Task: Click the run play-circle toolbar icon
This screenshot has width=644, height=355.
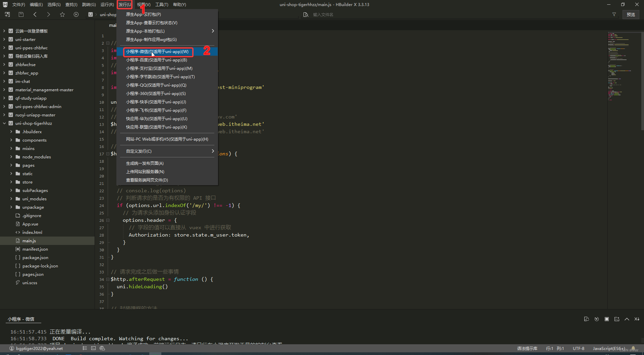Action: (x=76, y=14)
